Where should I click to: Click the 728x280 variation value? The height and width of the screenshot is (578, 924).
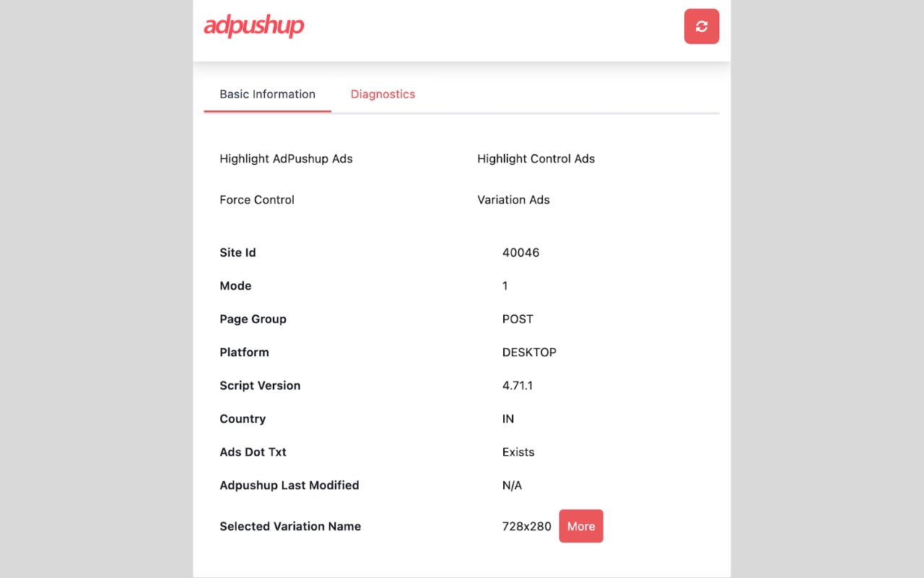point(527,526)
